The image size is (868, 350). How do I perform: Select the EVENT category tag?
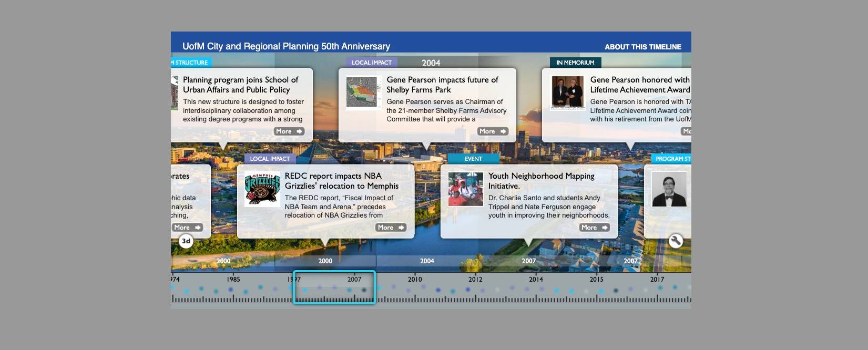click(x=473, y=159)
